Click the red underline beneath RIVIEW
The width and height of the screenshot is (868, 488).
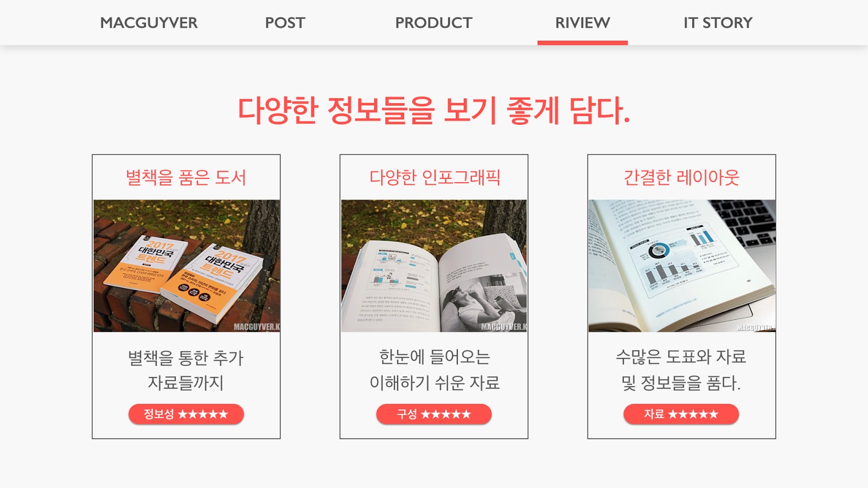coord(583,43)
